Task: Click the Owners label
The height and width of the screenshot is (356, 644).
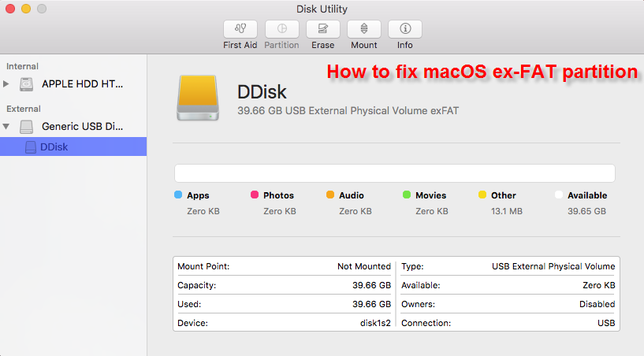Action: click(418, 304)
